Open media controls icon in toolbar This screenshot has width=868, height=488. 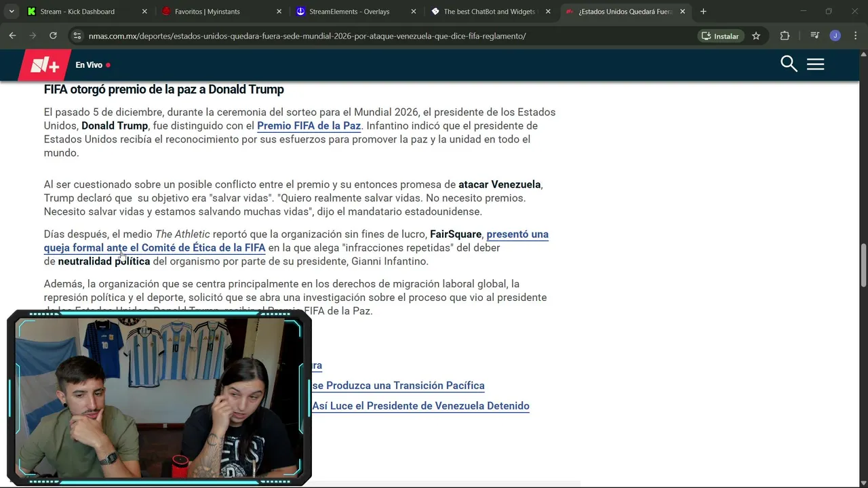coord(815,36)
